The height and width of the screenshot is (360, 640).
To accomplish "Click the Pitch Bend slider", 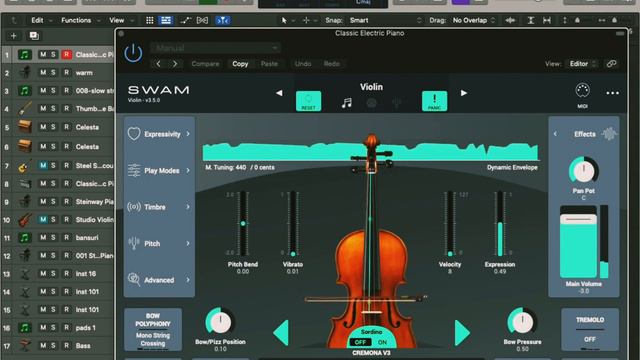I will (243, 223).
